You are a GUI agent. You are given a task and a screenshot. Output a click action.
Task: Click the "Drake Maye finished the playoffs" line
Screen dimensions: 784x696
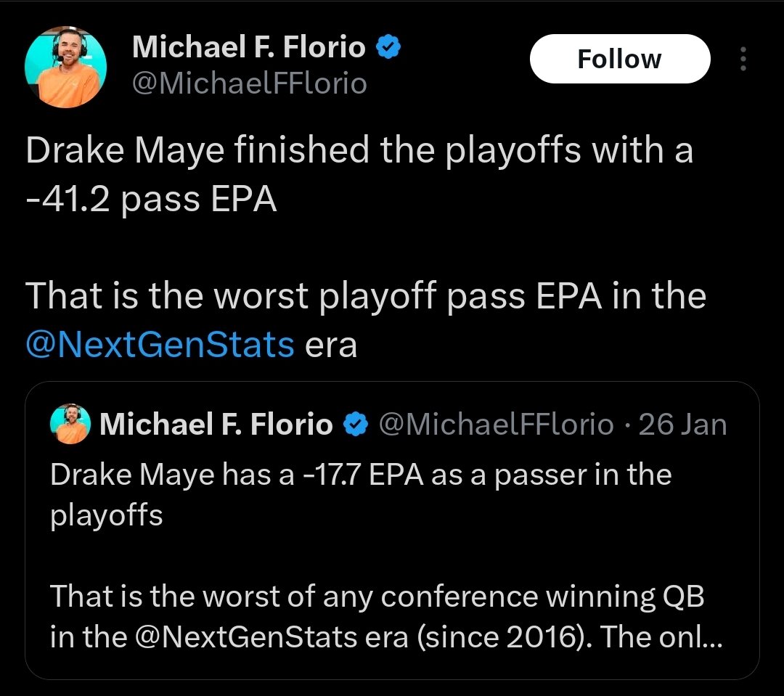pyautogui.click(x=359, y=151)
